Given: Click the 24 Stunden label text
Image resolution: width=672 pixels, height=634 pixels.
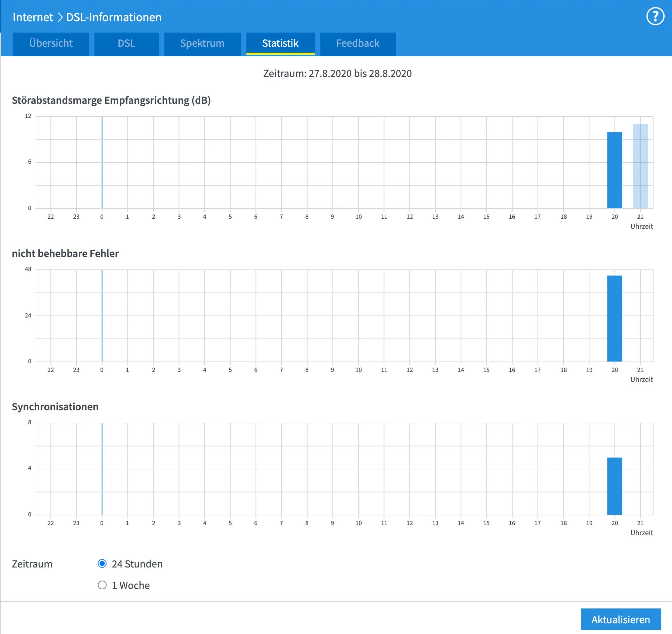Looking at the screenshot, I should 137,564.
